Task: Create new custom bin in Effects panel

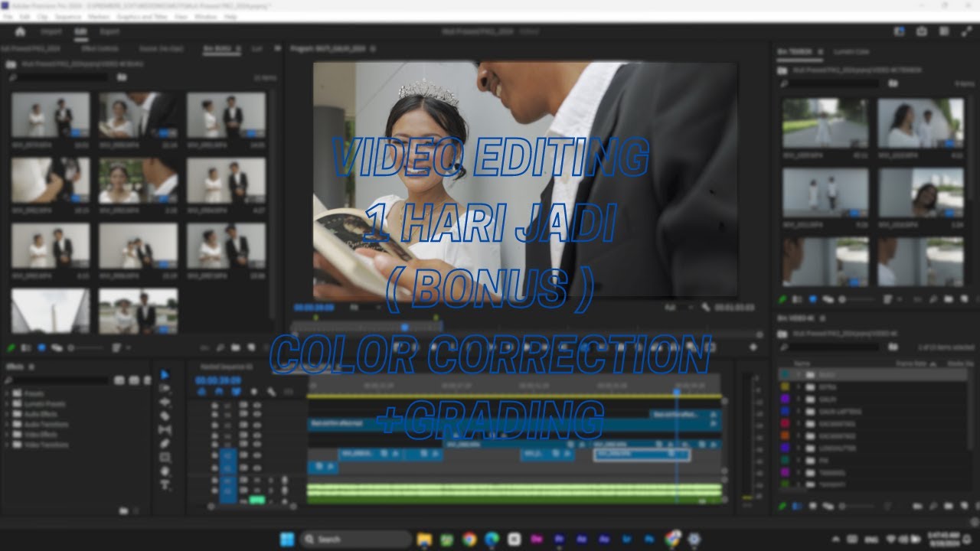Action: pos(123,510)
